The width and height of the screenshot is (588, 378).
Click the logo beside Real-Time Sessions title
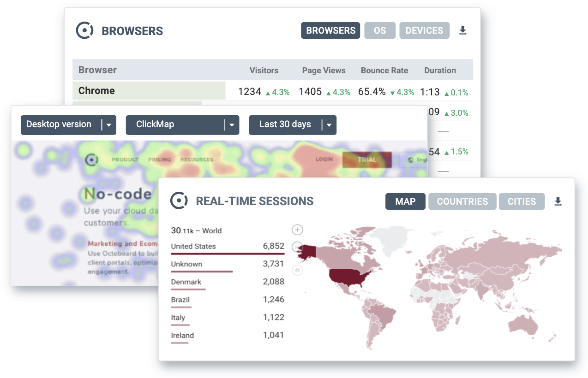[179, 201]
